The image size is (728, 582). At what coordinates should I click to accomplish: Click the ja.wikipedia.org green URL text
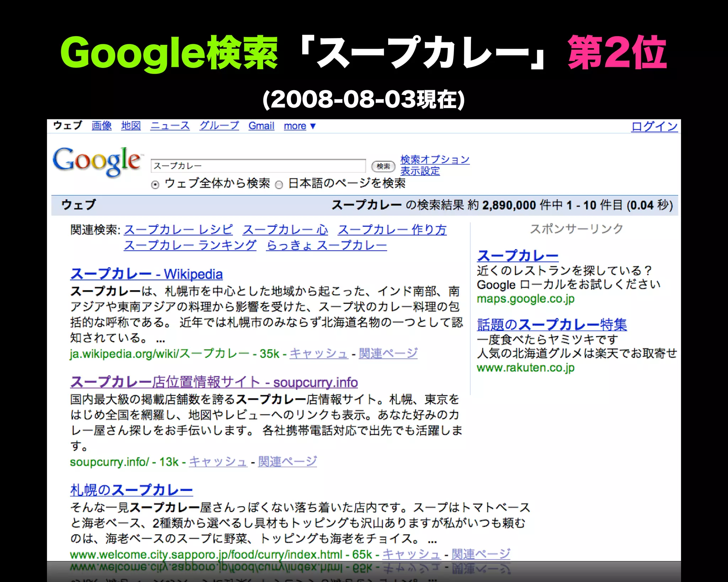pos(159,354)
